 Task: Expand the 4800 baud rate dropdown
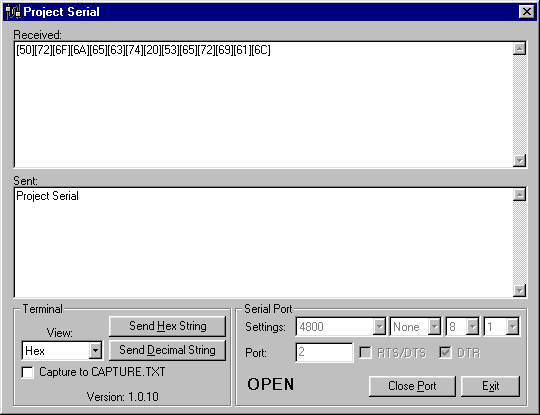coord(379,326)
